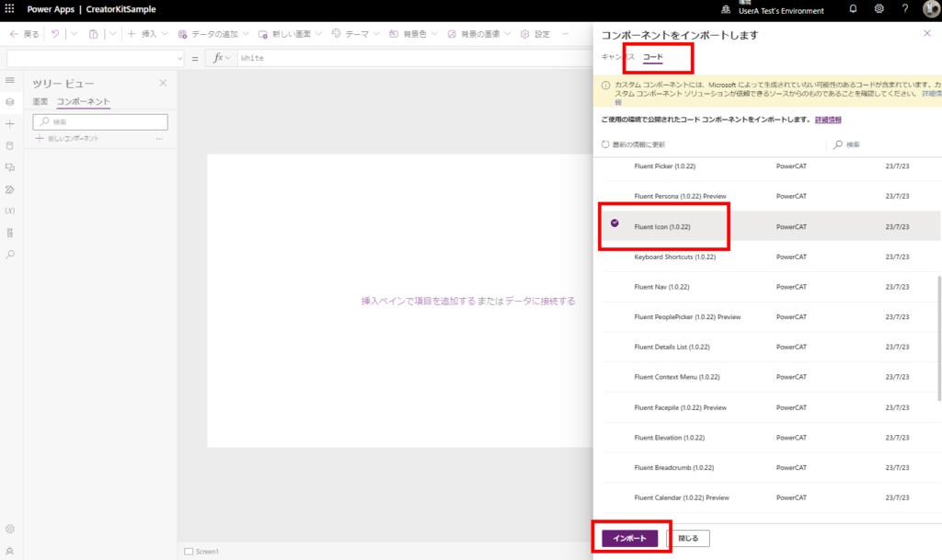The image size is (942, 560).
Task: Switch to the コード tab
Action: coord(653,57)
